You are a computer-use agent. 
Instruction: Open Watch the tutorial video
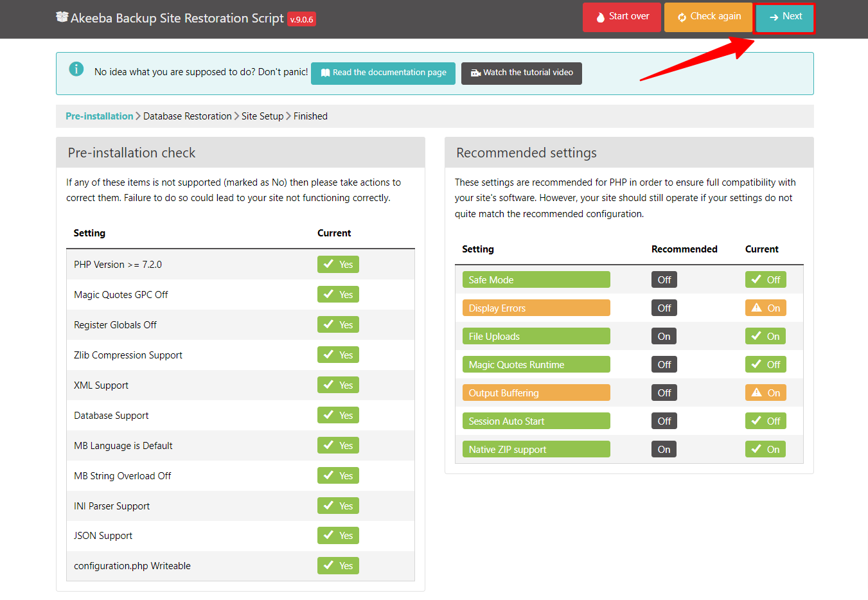[522, 73]
